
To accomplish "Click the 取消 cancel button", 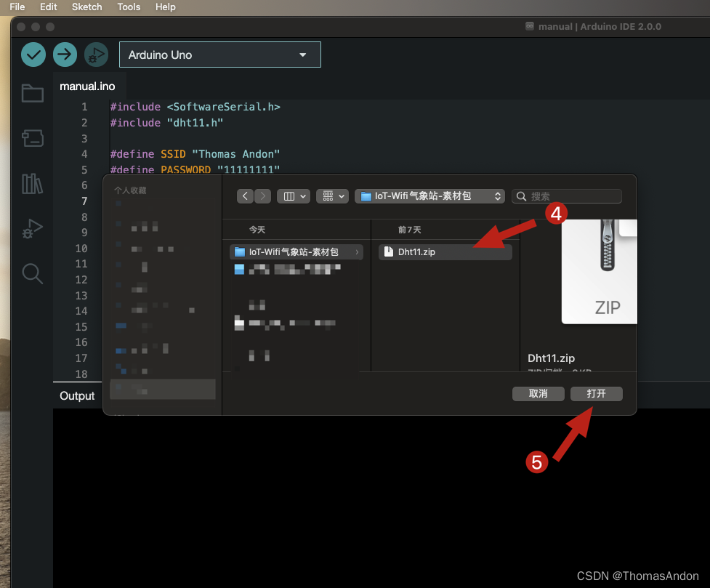I will pos(538,394).
